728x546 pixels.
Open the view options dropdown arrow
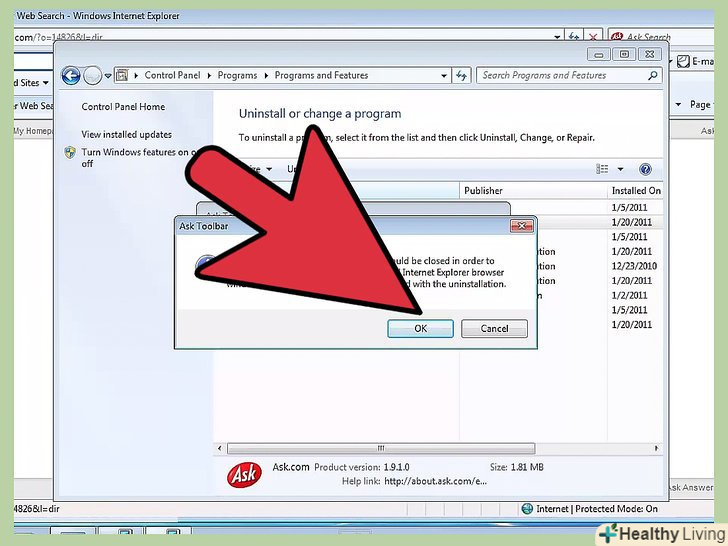[620, 169]
